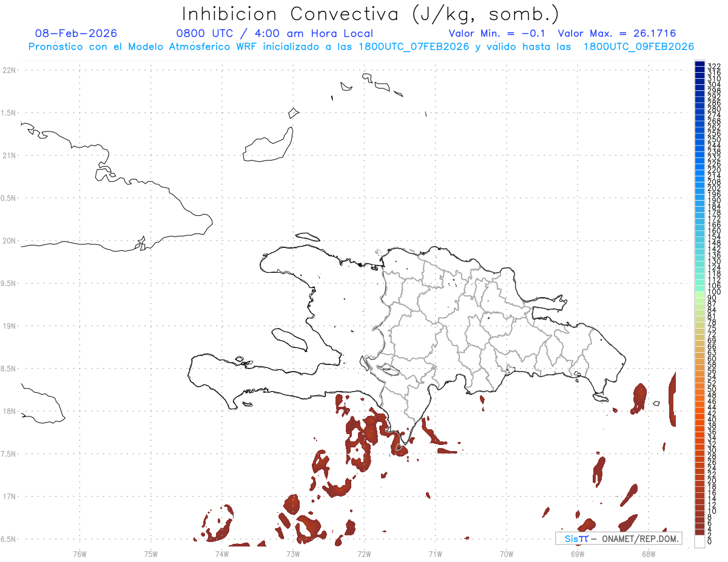This screenshot has height=562, width=728.
Task: Click the "Valor Min. = -0.1" readout
Action: click(497, 33)
